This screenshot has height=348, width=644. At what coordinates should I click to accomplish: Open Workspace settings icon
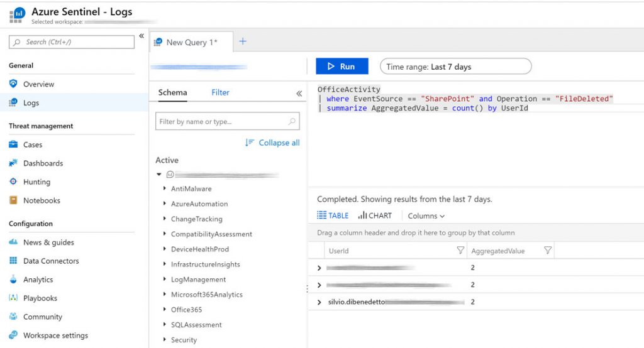click(x=13, y=335)
